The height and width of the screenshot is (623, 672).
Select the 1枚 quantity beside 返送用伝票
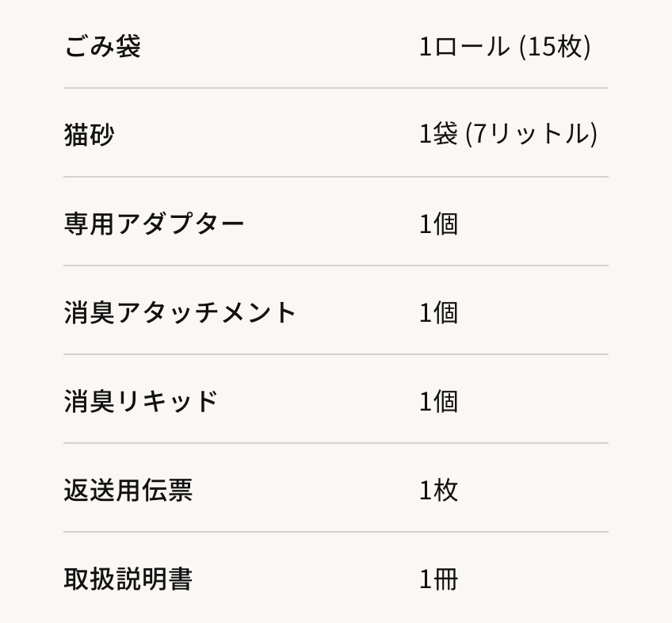(x=438, y=491)
